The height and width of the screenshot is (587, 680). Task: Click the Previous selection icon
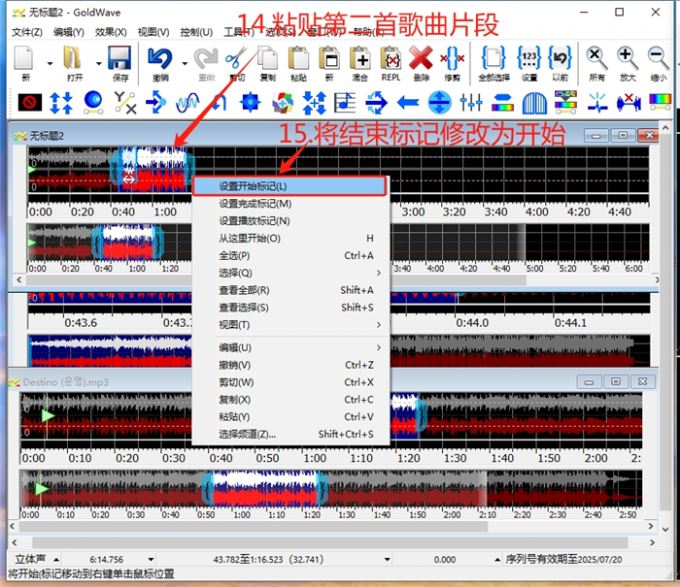560,59
